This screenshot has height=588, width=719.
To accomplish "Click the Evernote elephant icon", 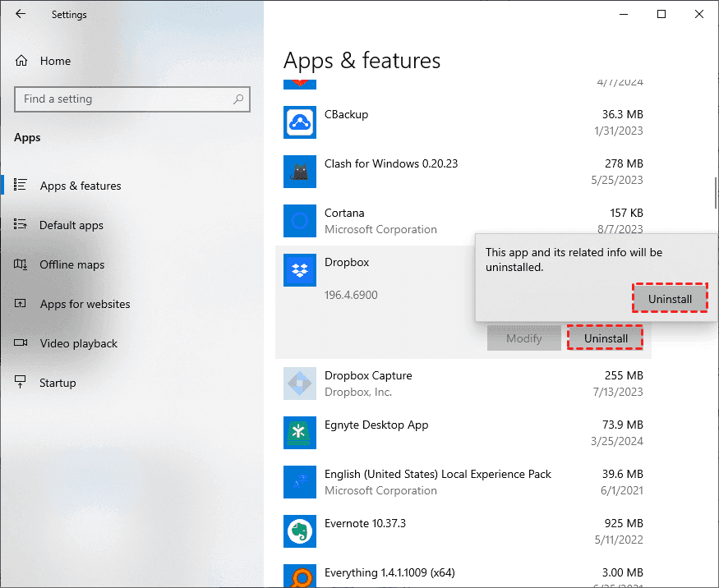I will click(299, 531).
